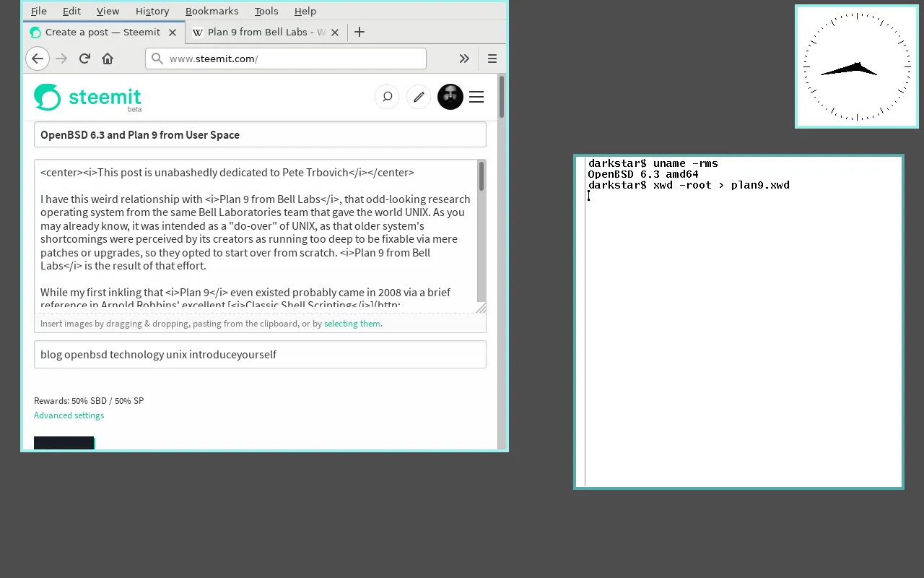Click the post title field

260,135
